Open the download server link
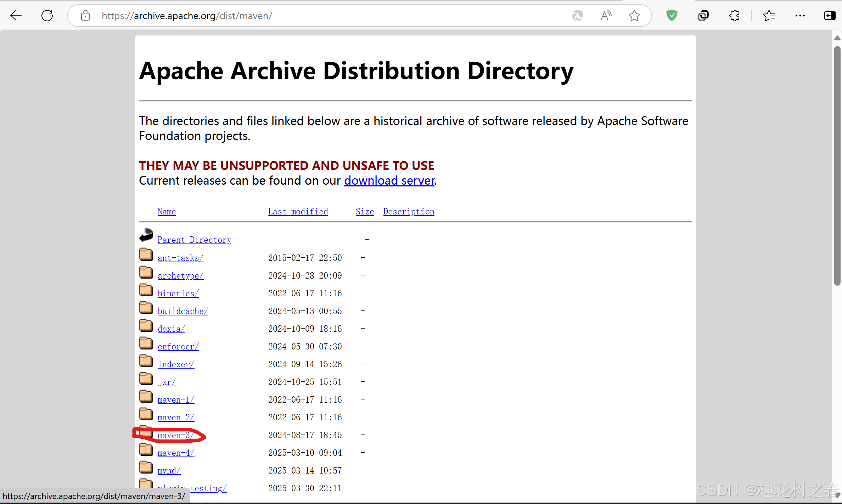This screenshot has height=504, width=842. point(389,181)
